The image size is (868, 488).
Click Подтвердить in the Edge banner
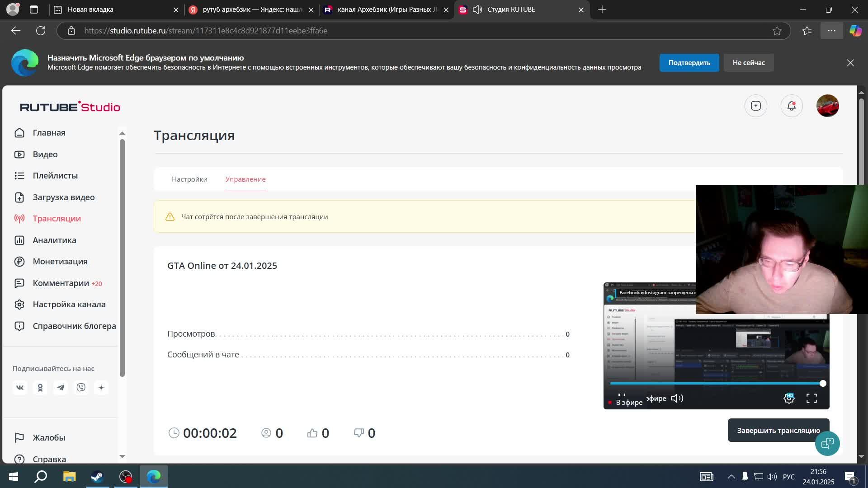(x=689, y=63)
